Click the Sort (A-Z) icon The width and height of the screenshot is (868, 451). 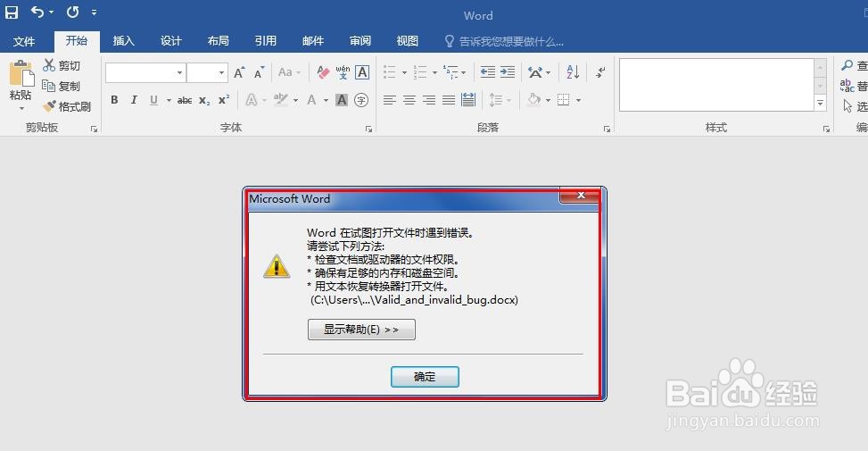[573, 72]
